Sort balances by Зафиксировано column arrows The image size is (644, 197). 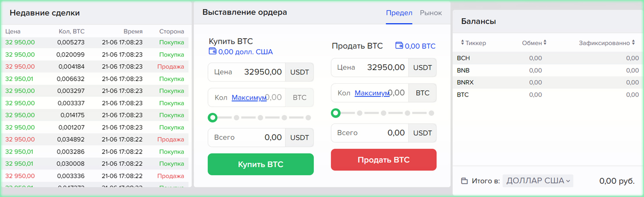(633, 43)
